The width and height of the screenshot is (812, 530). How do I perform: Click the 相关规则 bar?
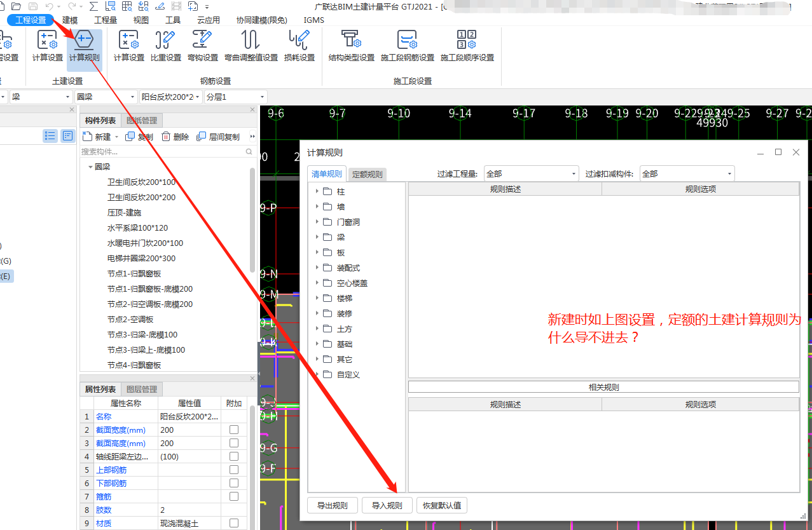click(x=603, y=387)
